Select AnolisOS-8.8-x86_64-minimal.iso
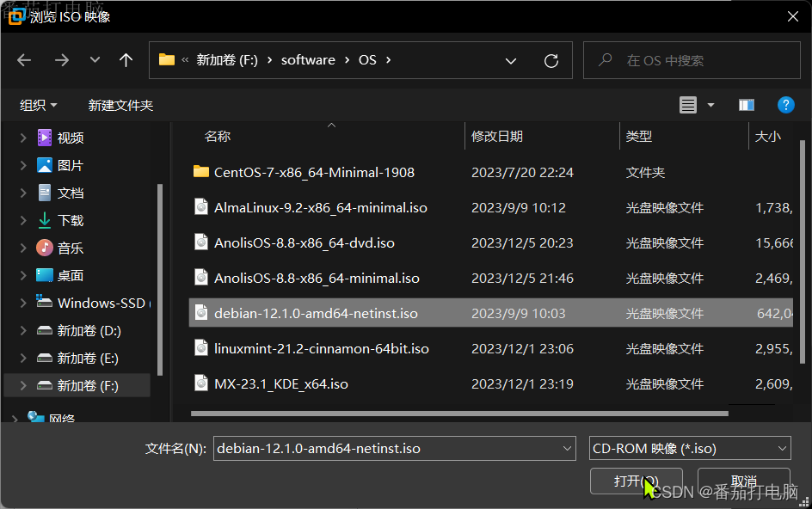Screen dimensions: 812x509 [317, 278]
